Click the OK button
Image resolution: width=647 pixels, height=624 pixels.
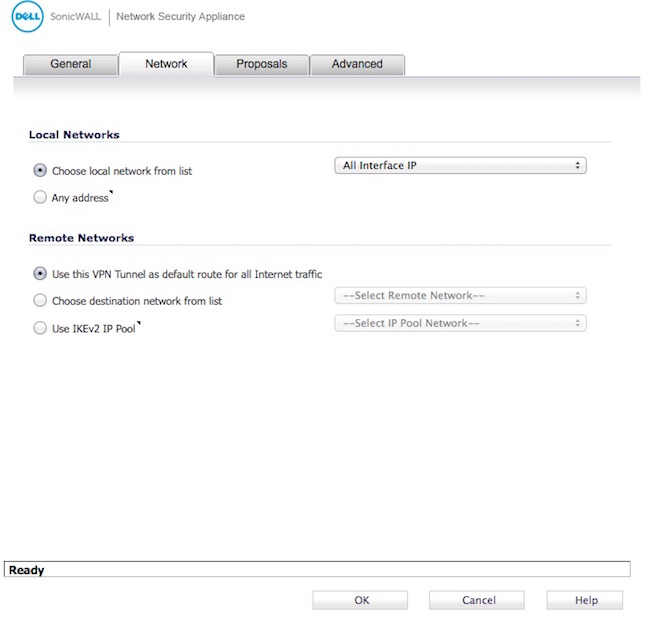pyautogui.click(x=360, y=600)
